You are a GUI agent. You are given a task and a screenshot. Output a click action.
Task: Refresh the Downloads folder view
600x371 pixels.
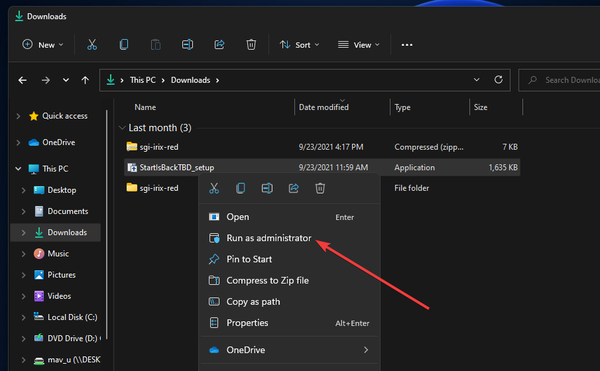click(x=498, y=80)
